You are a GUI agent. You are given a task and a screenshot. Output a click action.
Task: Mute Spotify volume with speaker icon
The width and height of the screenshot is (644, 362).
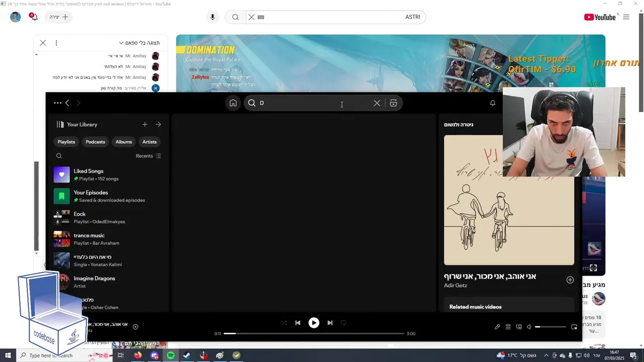pyautogui.click(x=529, y=327)
